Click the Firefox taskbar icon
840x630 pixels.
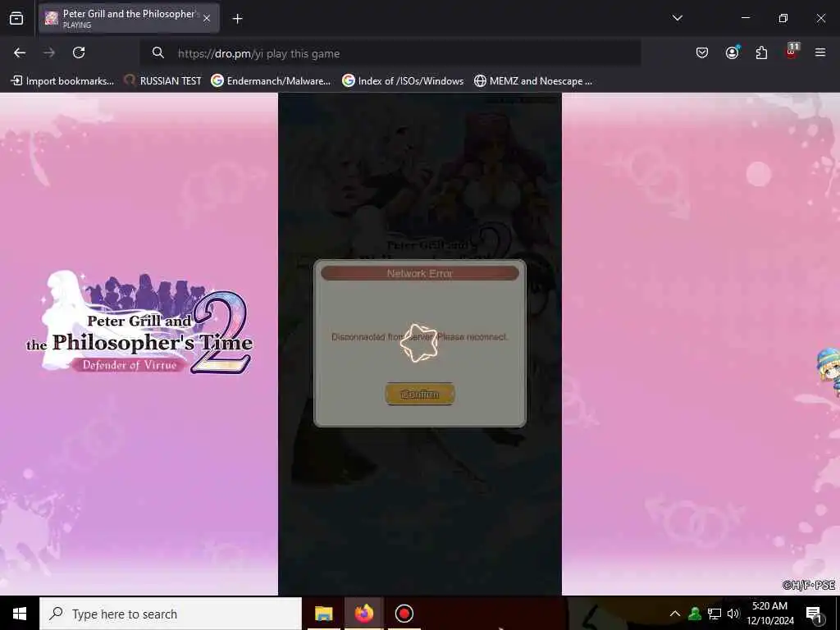363,614
